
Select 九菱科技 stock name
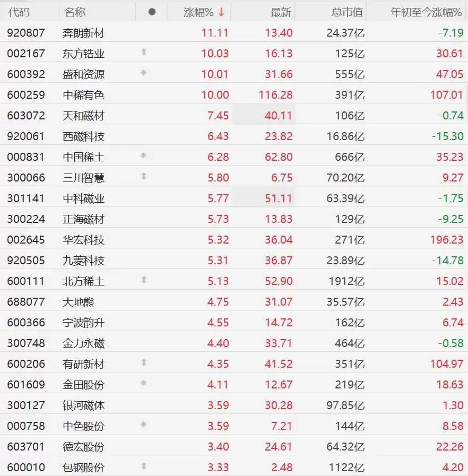[x=83, y=261]
